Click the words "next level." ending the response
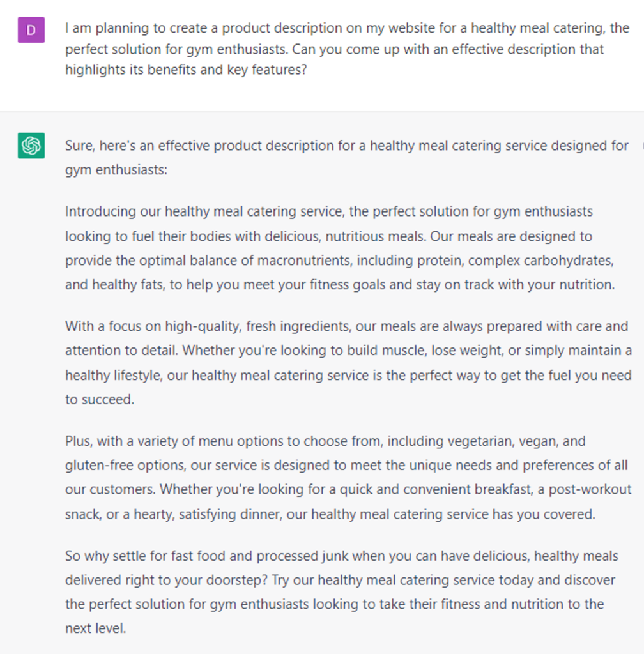 95,628
